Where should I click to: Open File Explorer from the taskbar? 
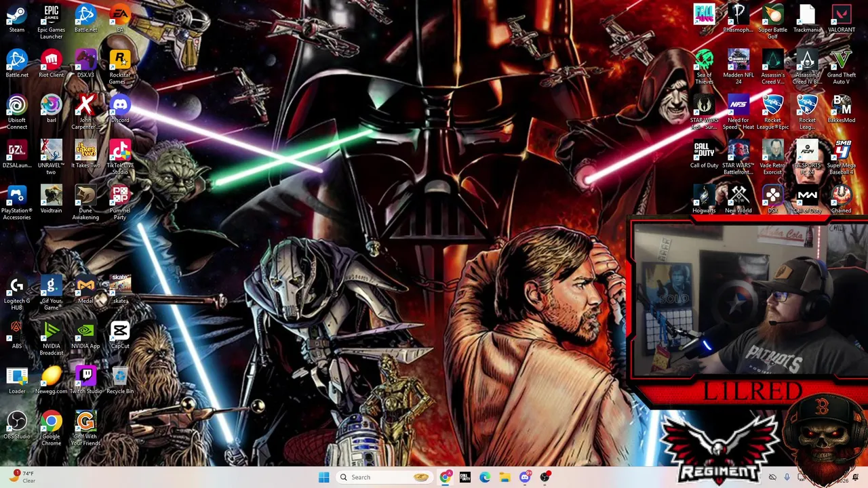(x=505, y=477)
